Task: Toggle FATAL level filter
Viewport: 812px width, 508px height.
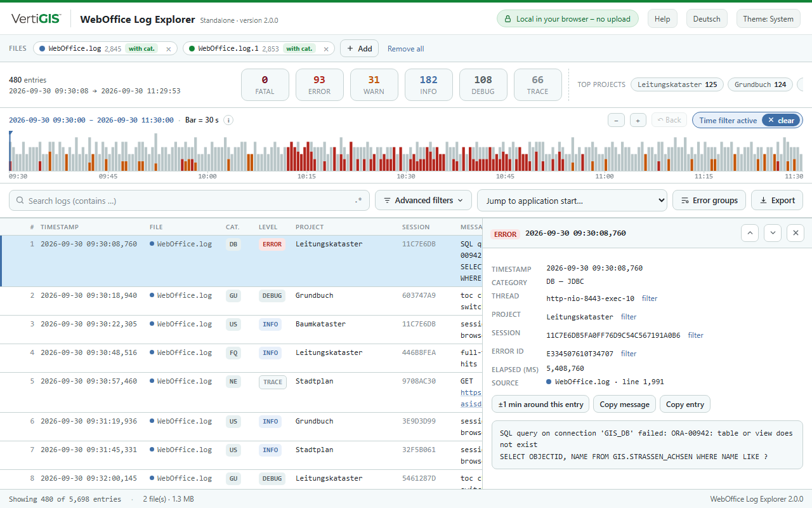Action: (265, 85)
